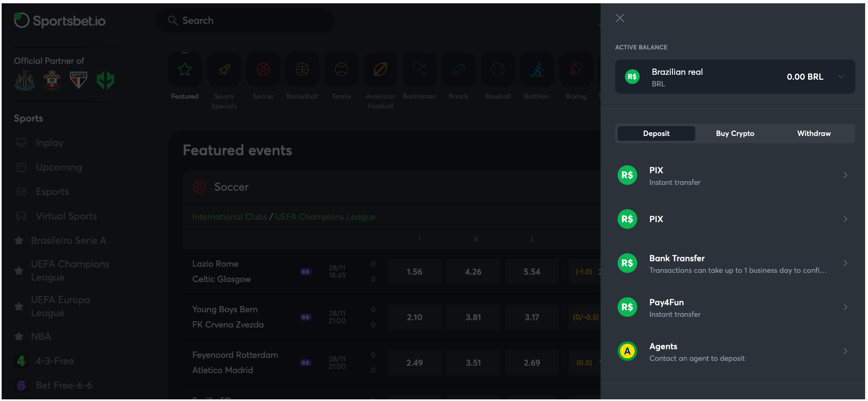The image size is (868, 401).
Task: Open NBA sidebar link
Action: (x=33, y=337)
